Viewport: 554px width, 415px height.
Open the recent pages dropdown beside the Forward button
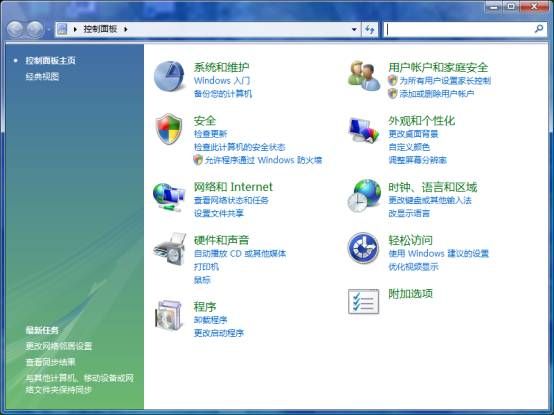[x=49, y=30]
